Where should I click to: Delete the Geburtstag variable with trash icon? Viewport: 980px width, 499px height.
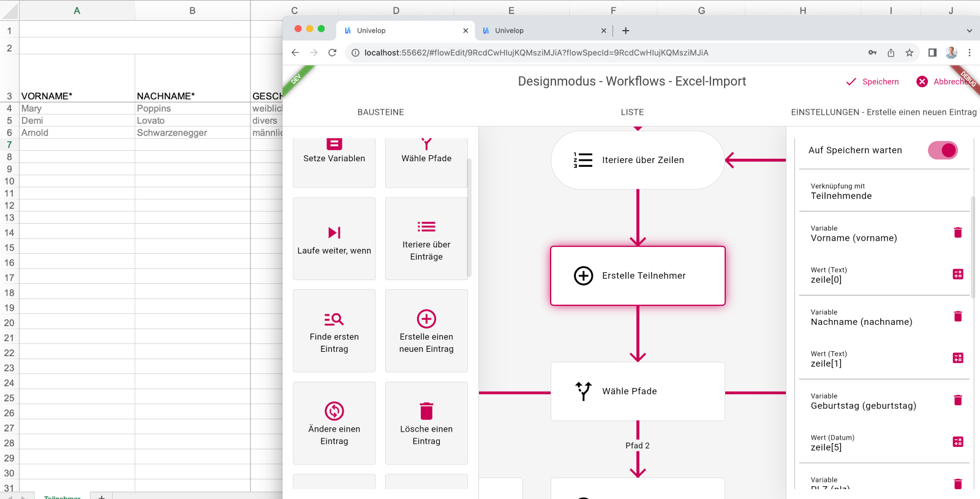[958, 400]
